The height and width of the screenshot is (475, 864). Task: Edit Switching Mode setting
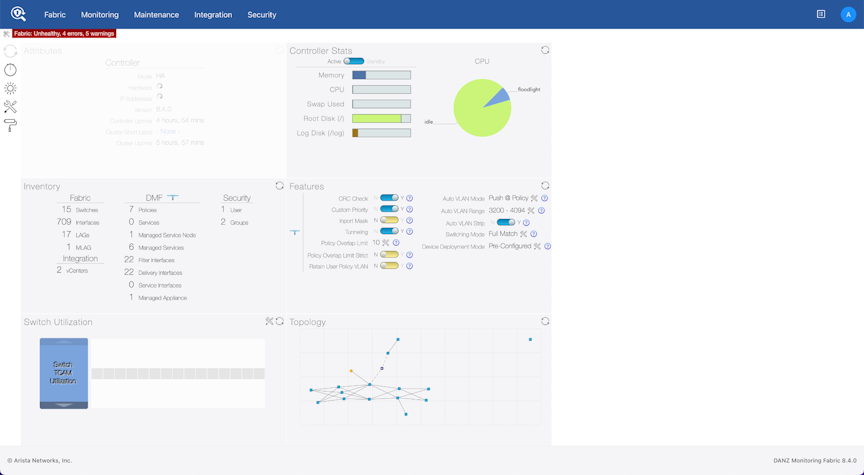[x=523, y=234]
